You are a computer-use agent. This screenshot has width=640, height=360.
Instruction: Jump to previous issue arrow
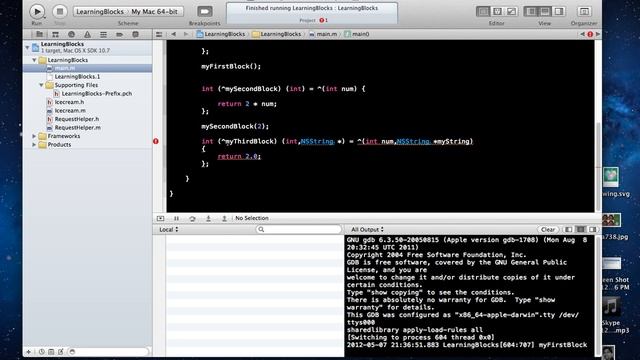582,34
